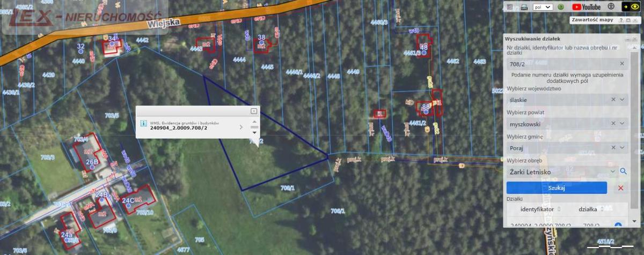Open the YouTube link in the toolbar
The height and width of the screenshot is (255, 644).
pos(586,7)
